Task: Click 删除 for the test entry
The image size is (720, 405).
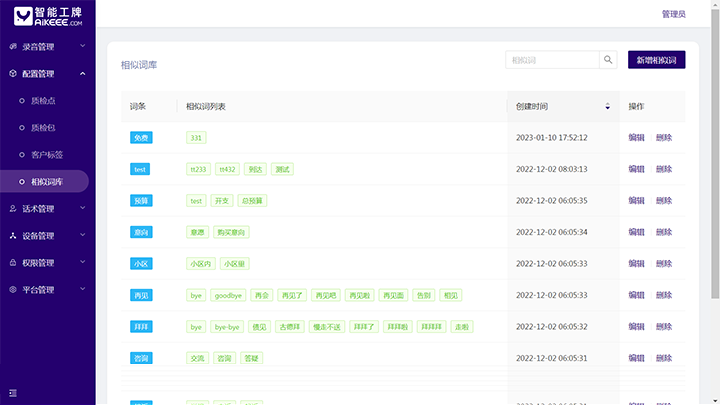Action: coord(664,169)
